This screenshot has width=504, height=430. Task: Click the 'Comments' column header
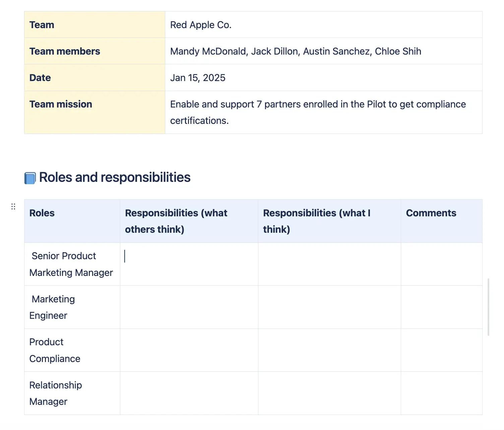coord(442,221)
